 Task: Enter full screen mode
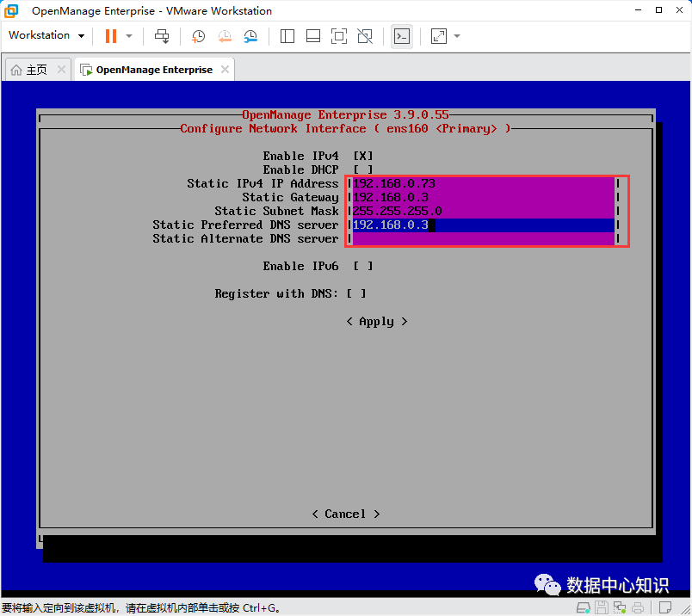tap(339, 36)
